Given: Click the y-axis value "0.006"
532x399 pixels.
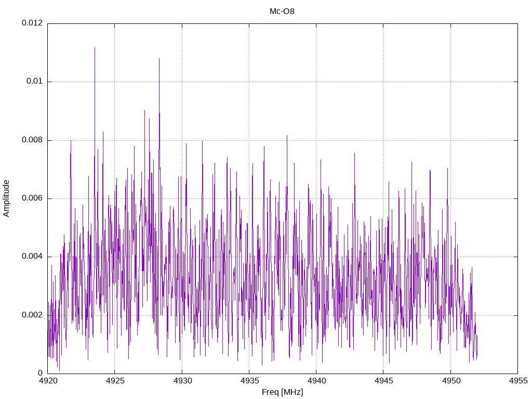Looking at the screenshot, I should click(x=32, y=198).
